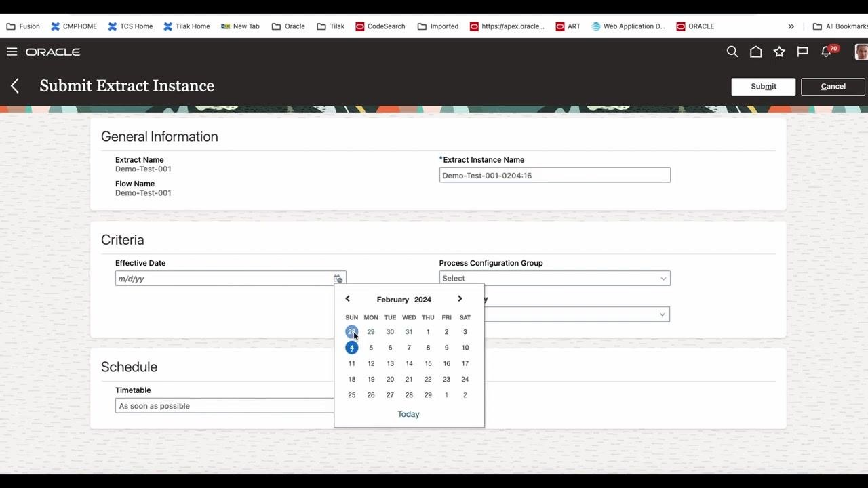Click the Cancel button
The width and height of the screenshot is (868, 488).
tap(833, 86)
